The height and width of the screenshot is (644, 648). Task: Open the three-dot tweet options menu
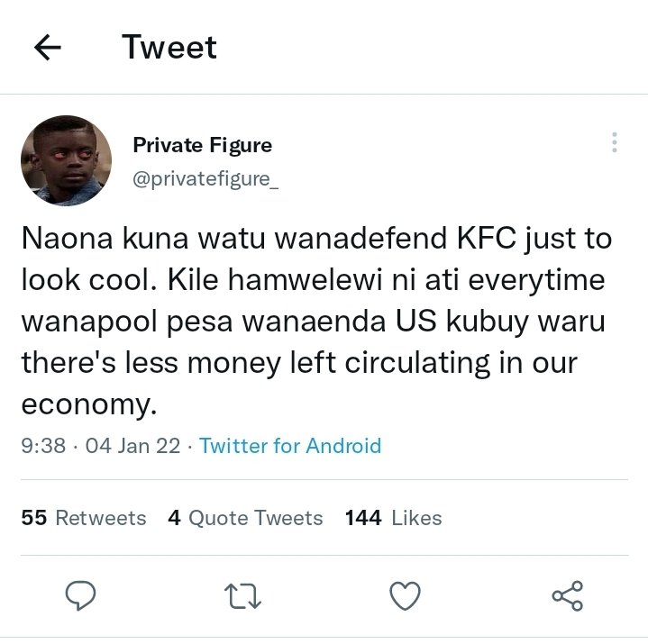pyautogui.click(x=615, y=142)
